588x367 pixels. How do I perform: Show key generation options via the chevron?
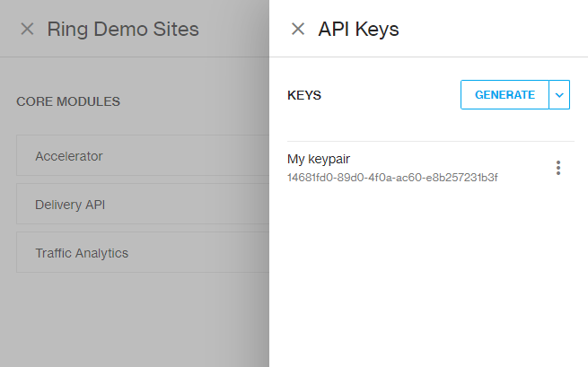point(559,95)
